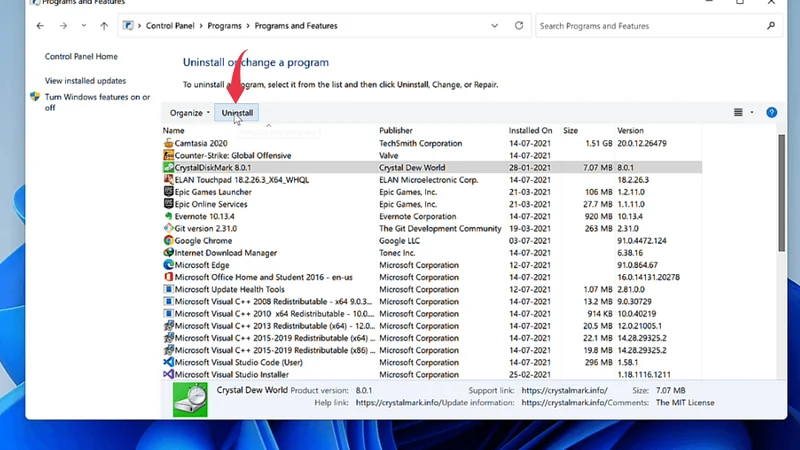Open Control Panel Home link
This screenshot has height=450, width=800.
click(x=81, y=57)
